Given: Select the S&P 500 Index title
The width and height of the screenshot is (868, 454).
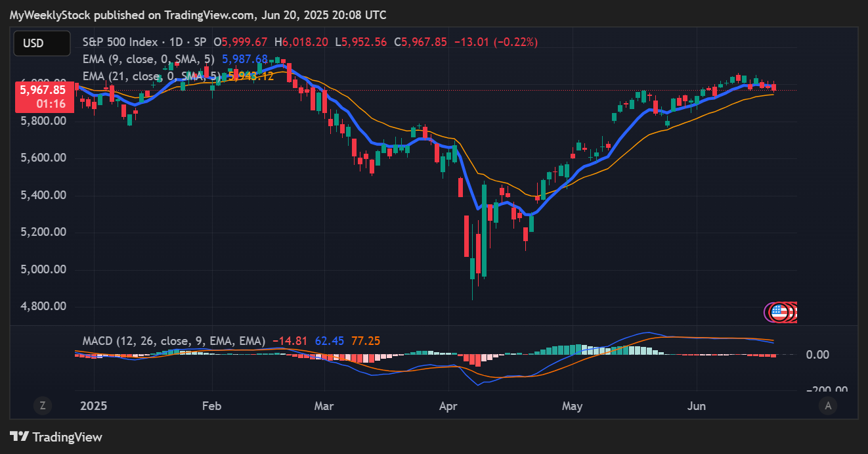Looking at the screenshot, I should (x=120, y=41).
